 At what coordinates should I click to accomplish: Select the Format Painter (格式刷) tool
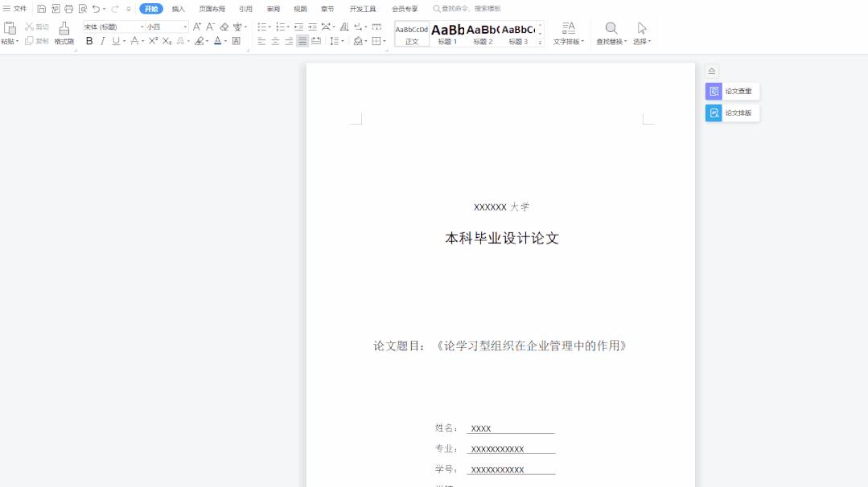(x=63, y=34)
